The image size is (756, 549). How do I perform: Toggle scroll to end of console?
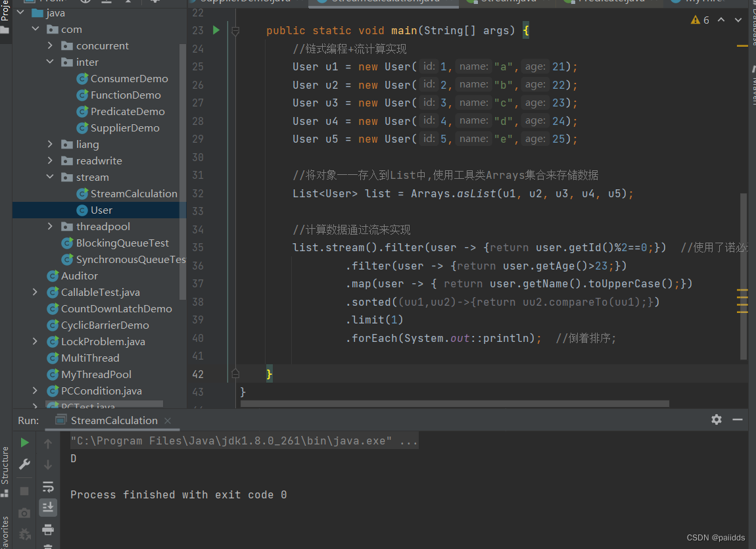(48, 508)
